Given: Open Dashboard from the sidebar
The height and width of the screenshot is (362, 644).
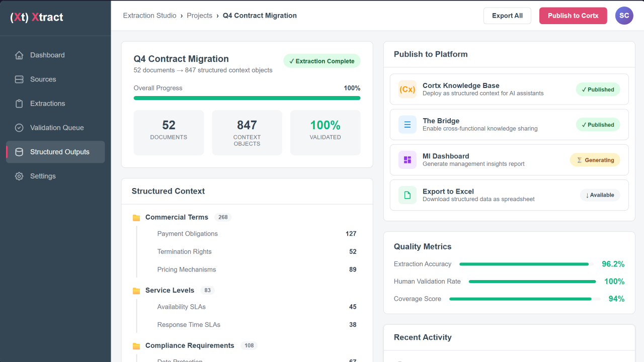Looking at the screenshot, I should [x=55, y=55].
